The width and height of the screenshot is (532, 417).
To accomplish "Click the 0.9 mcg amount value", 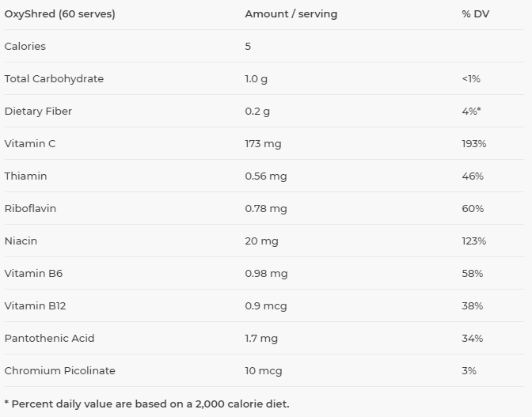I will click(x=266, y=305).
